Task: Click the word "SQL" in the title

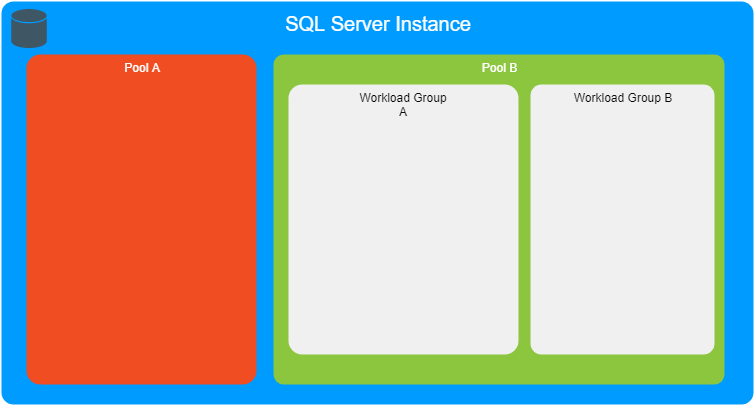Action: pyautogui.click(x=303, y=24)
